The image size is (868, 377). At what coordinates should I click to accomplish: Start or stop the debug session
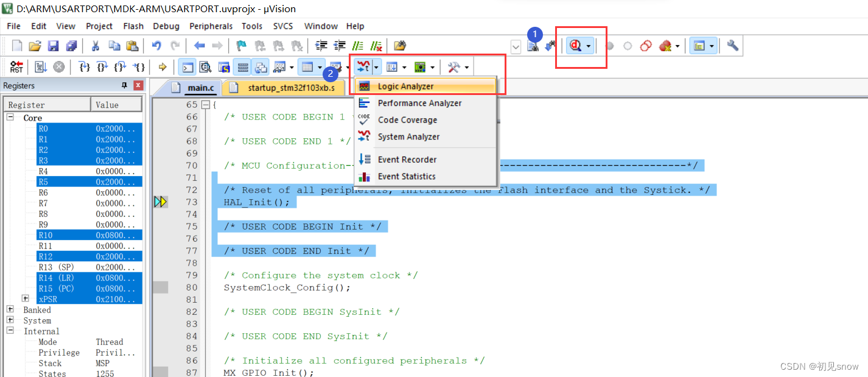point(575,46)
